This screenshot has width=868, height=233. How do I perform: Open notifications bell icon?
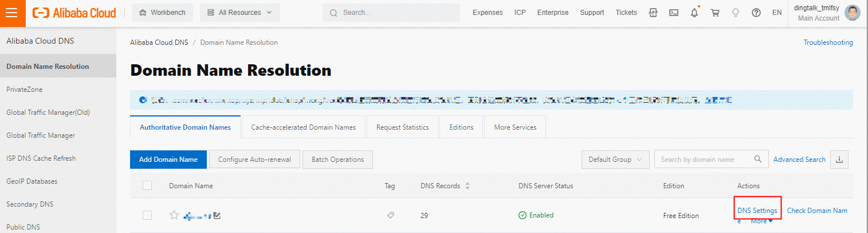click(694, 13)
